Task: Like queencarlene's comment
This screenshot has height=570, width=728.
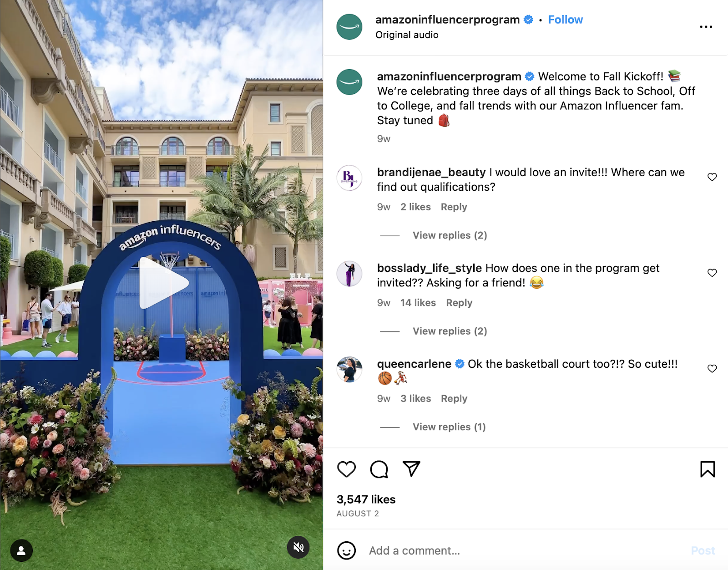Action: tap(712, 369)
